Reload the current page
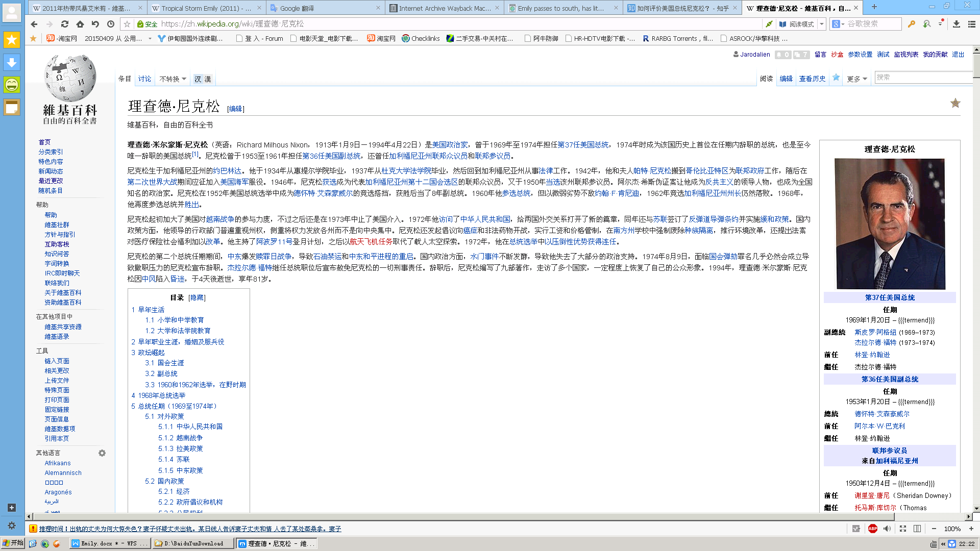Screen dimensions: 980x551 point(65,24)
